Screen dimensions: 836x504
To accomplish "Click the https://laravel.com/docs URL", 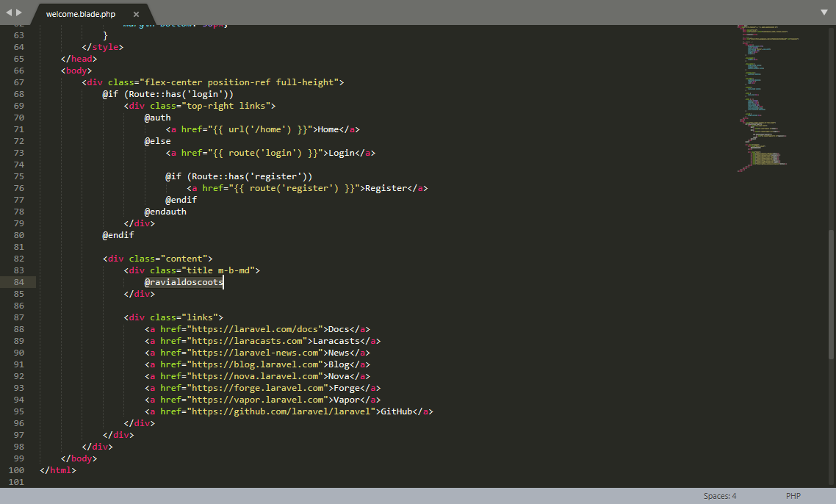I will pyautogui.click(x=255, y=329).
